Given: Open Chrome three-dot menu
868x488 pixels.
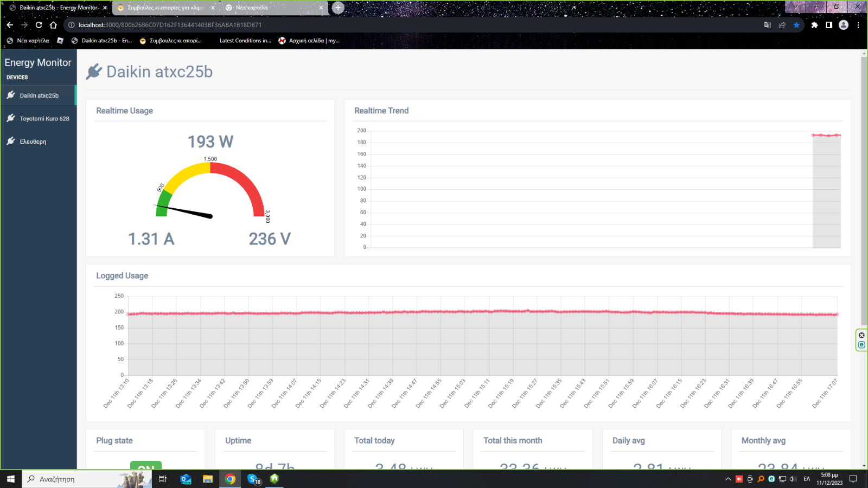Looking at the screenshot, I should click(858, 25).
